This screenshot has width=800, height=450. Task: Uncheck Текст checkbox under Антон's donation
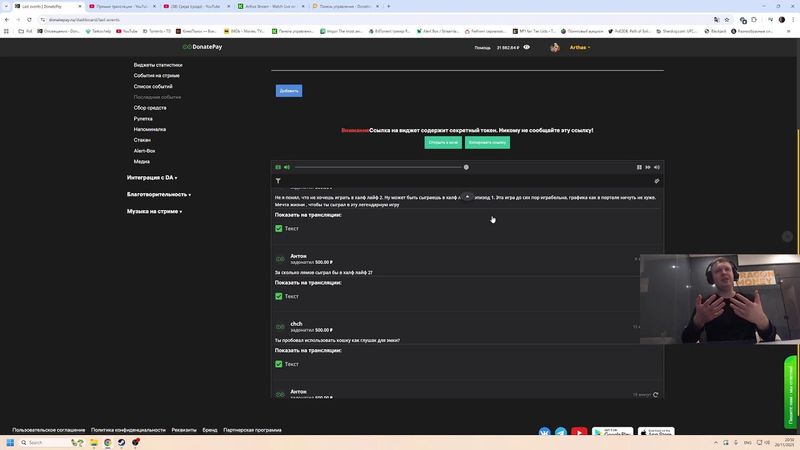(x=279, y=296)
